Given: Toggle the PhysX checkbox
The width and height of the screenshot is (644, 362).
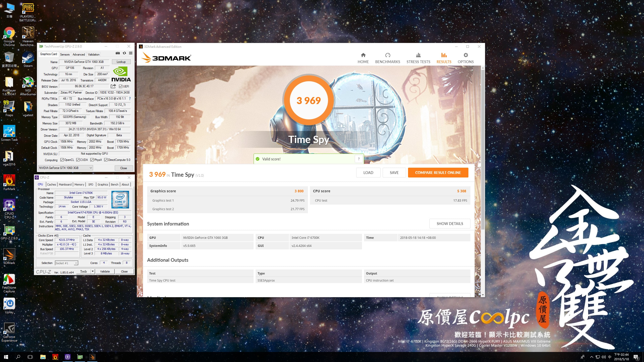Looking at the screenshot, I should [92, 160].
